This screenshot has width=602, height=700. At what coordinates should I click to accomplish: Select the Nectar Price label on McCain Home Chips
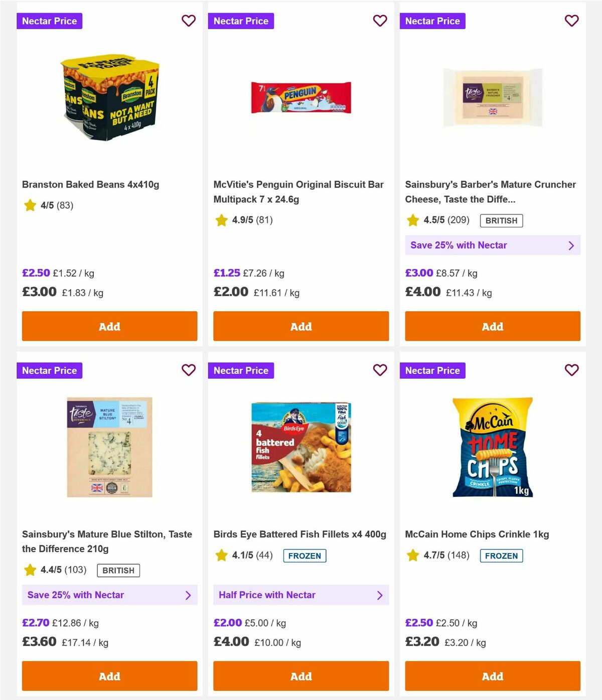(x=433, y=370)
